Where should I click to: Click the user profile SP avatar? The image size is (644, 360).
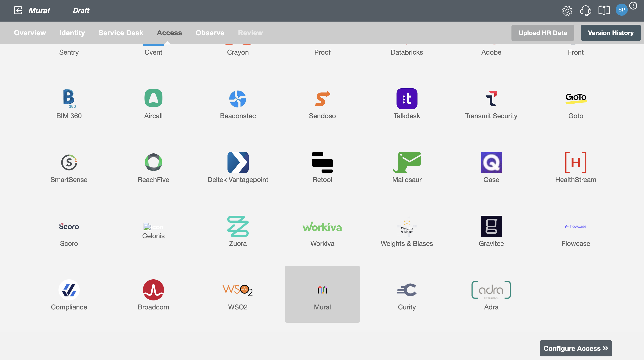(621, 10)
